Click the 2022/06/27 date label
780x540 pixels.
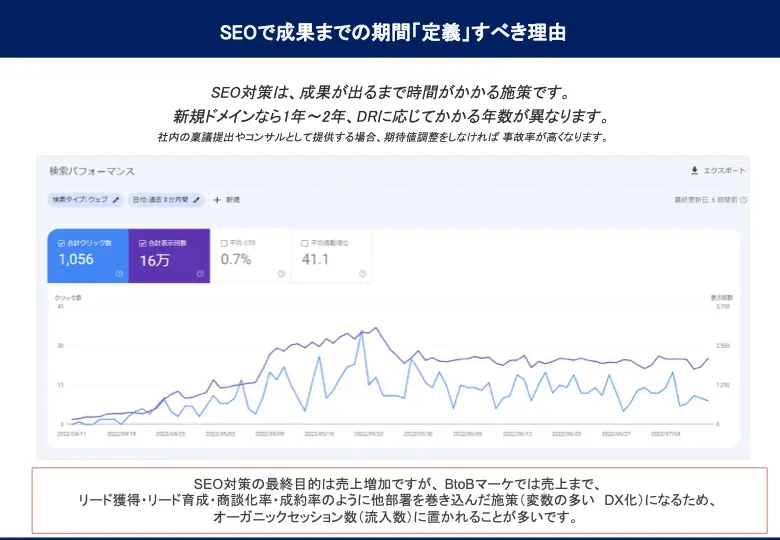[x=616, y=434]
